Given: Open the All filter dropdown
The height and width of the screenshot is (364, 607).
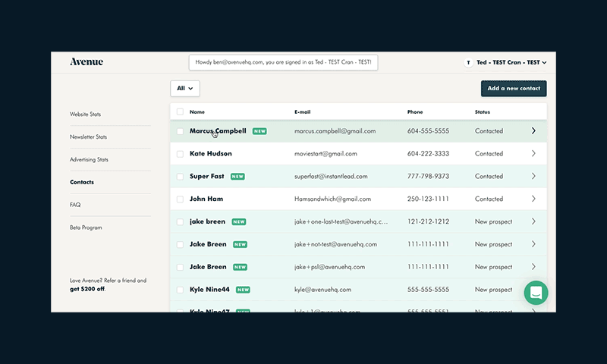Looking at the screenshot, I should pos(185,89).
